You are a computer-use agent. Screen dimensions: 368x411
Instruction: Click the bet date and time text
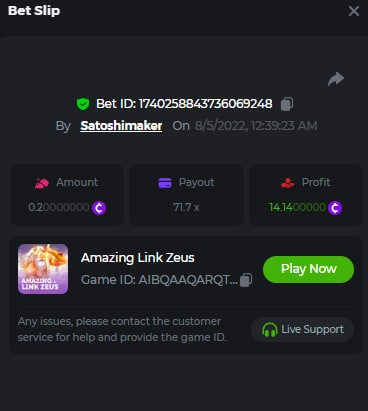coord(256,126)
